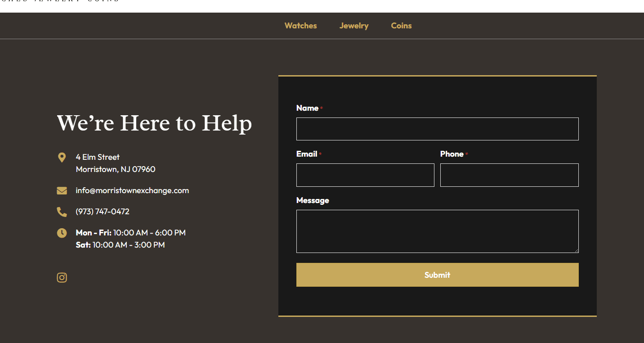Screen dimensions: 644x343
Task: Focus the Message text area
Action: 437,231
